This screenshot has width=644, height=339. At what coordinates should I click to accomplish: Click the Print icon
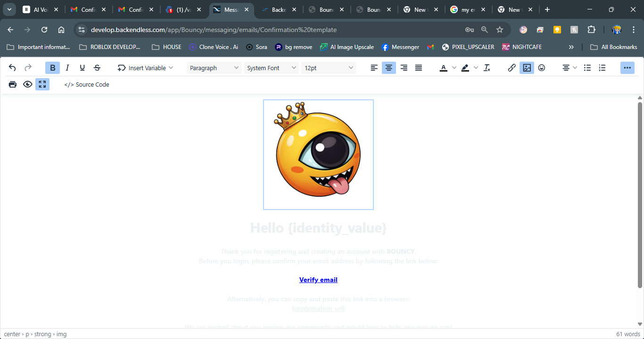click(13, 84)
